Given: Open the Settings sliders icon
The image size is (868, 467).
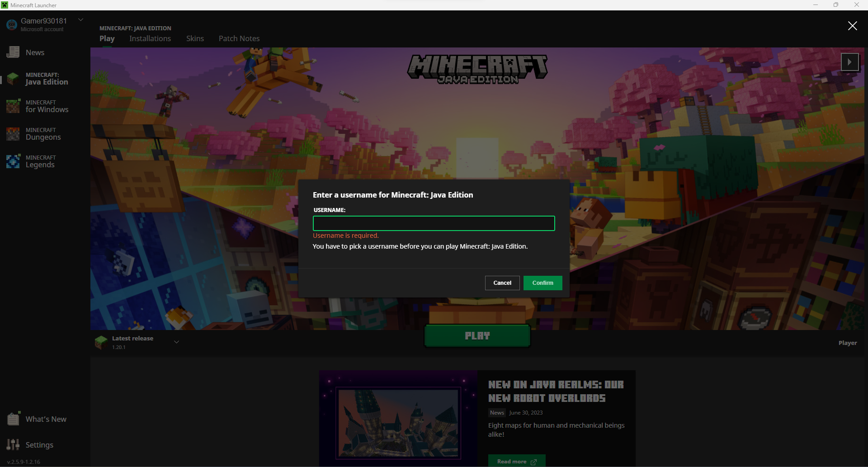Looking at the screenshot, I should (13, 445).
